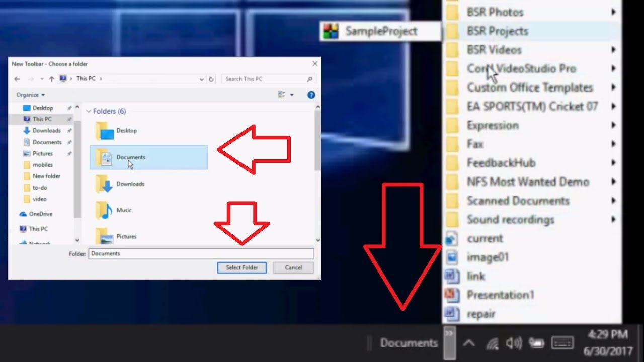Open the FeedbackHub folder entry
Image resolution: width=644 pixels, height=362 pixels.
[x=531, y=163]
